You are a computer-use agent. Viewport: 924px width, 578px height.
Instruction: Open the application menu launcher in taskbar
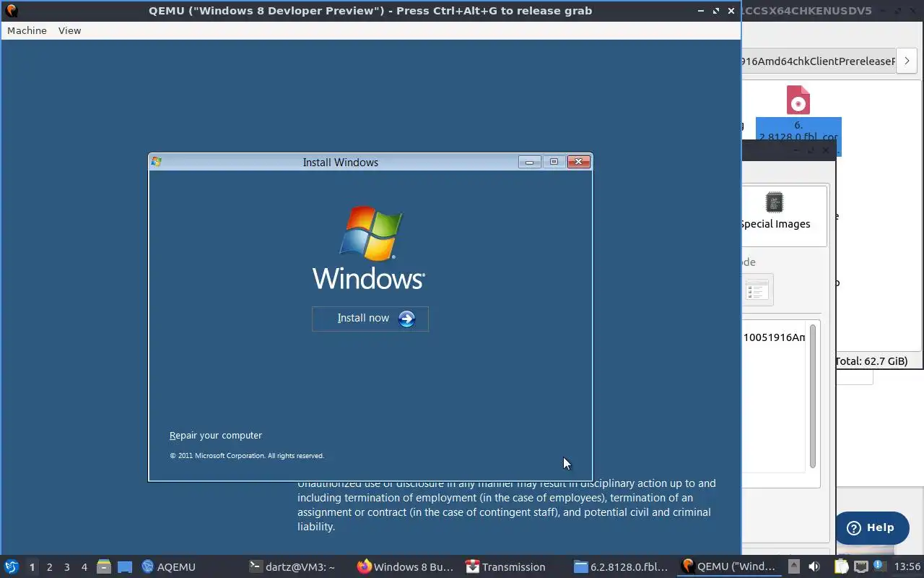coord(11,566)
